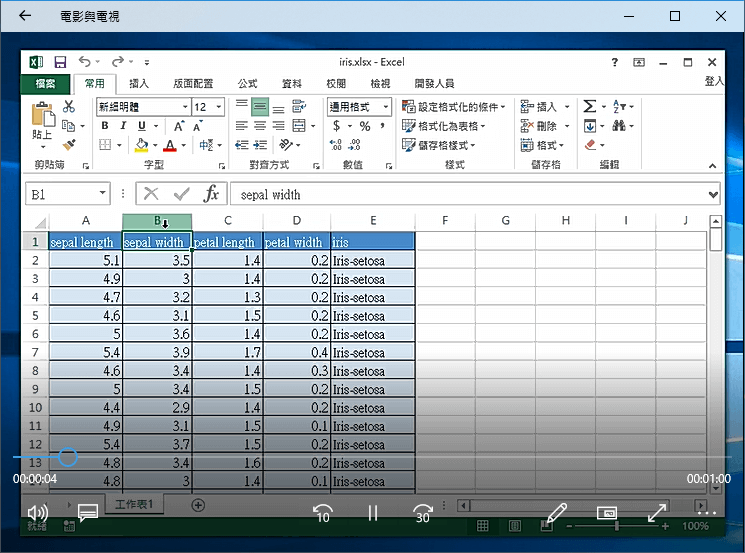Toggle full screen with diagonal arrows
The width and height of the screenshot is (745, 553).
click(x=657, y=513)
